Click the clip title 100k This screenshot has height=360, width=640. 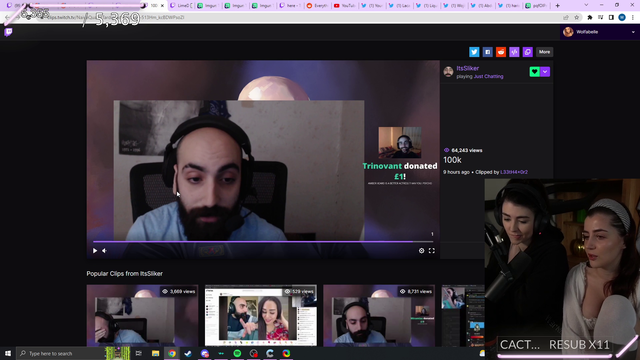pos(452,160)
